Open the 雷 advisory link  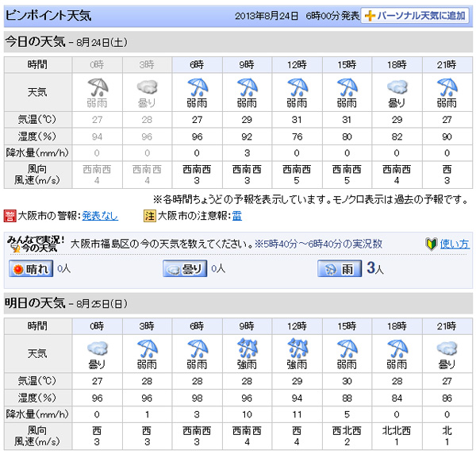pos(236,214)
